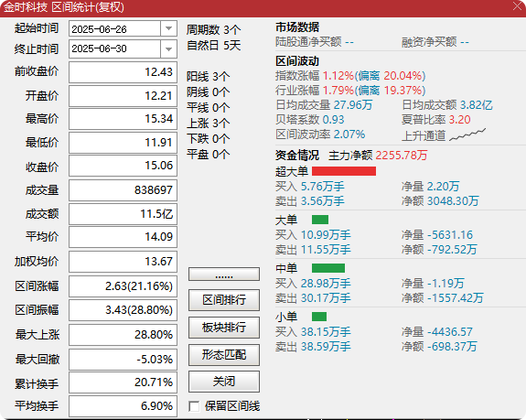Screen dimensions: 526x420
Task: Click the 终止时间 date field 2025-06-30
Action: click(114, 49)
